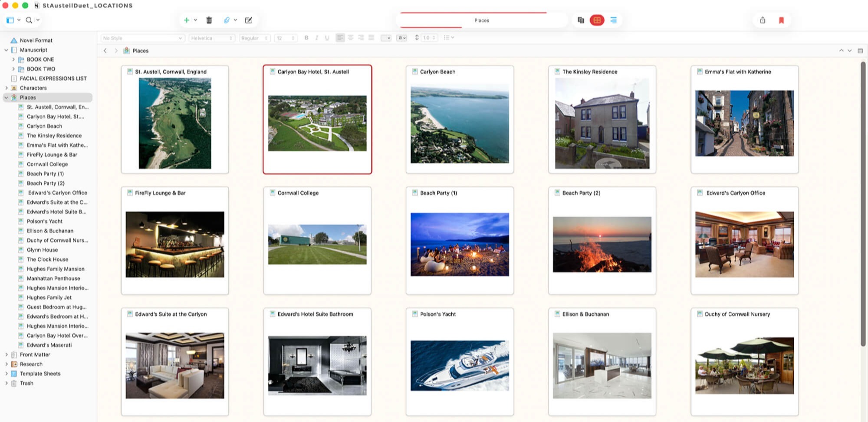The image size is (868, 422).
Task: Click the Search magnifier icon
Action: click(29, 20)
